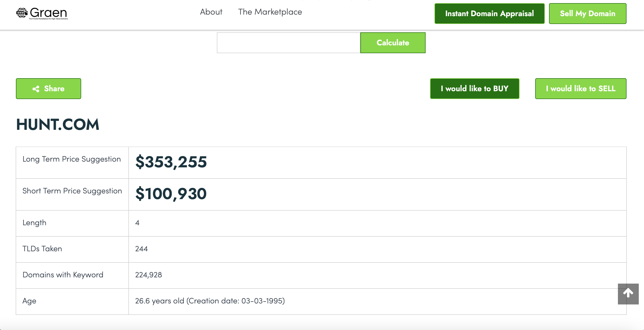644x330 pixels.
Task: Click Sell My Domain button
Action: click(x=587, y=14)
